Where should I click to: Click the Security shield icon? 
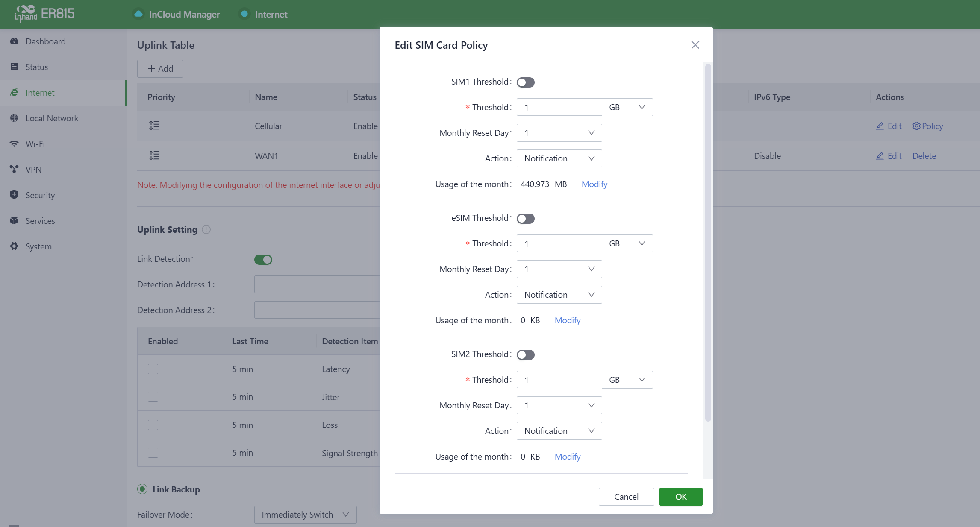tap(14, 195)
